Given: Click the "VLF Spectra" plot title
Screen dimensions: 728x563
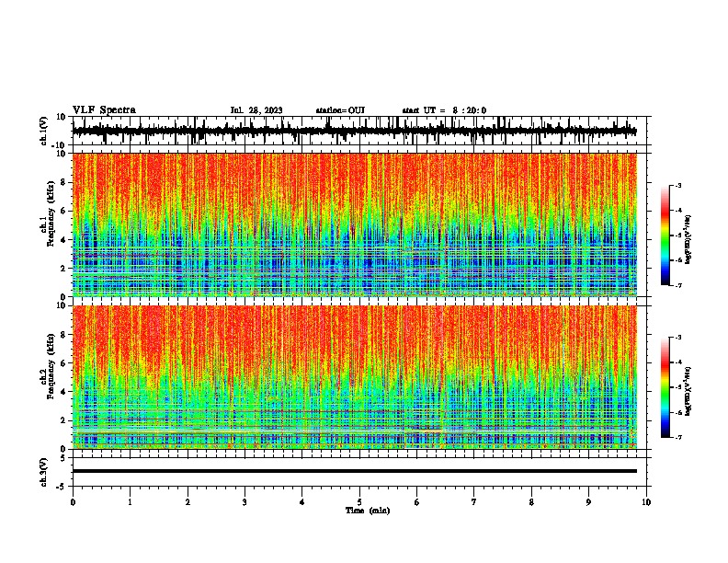Looking at the screenshot, I should (x=104, y=110).
